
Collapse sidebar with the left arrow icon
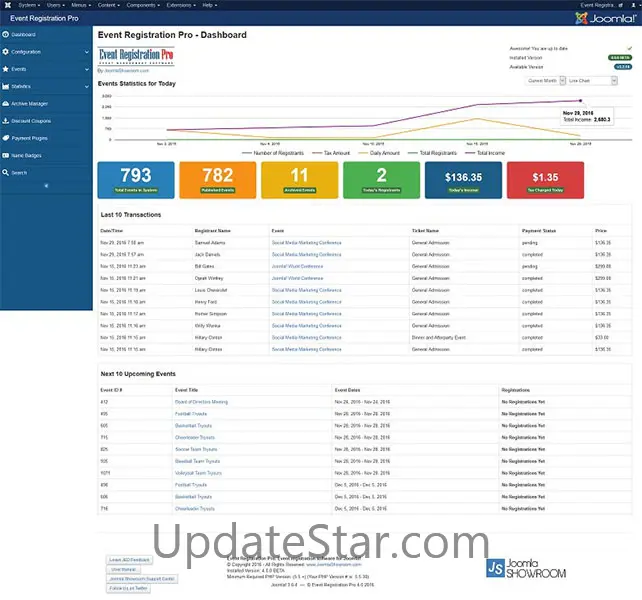click(46, 186)
